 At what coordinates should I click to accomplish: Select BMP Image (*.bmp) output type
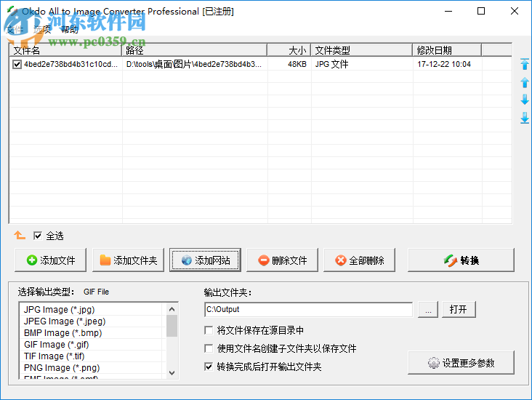[92, 333]
